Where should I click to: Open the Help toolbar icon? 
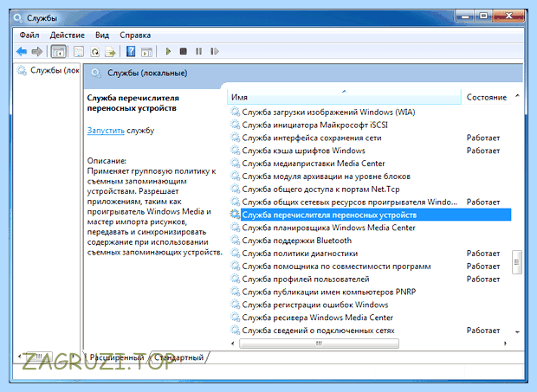(131, 52)
